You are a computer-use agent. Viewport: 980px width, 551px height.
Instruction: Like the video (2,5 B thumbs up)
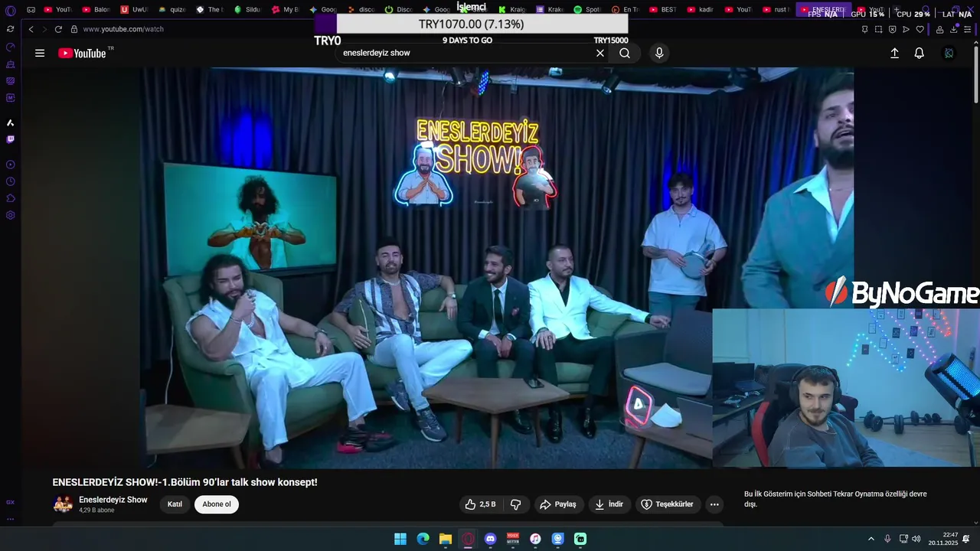click(x=481, y=504)
